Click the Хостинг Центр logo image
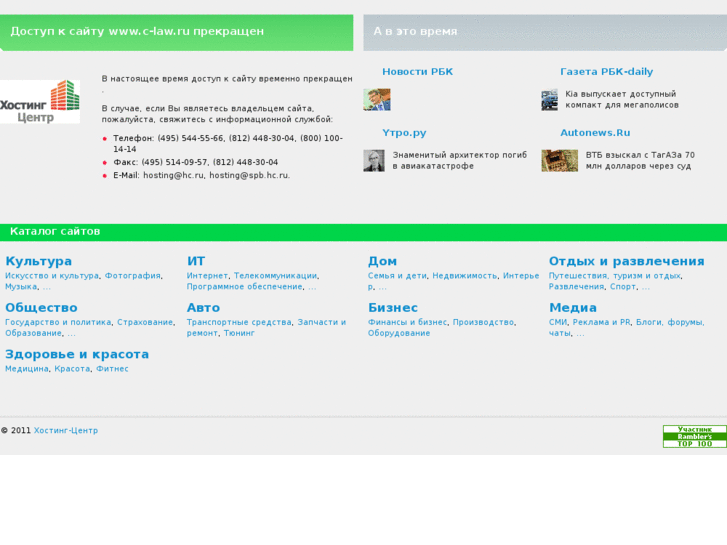This screenshot has height=545, width=727. [x=40, y=102]
